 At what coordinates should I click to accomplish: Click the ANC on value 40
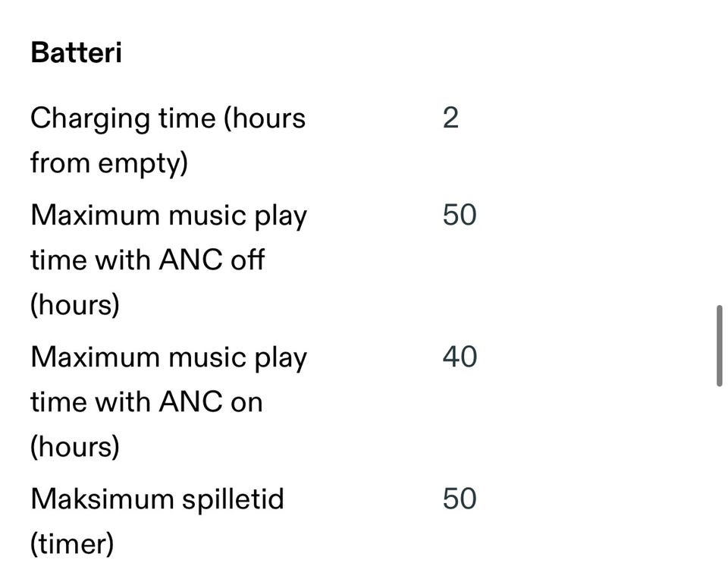[460, 356]
